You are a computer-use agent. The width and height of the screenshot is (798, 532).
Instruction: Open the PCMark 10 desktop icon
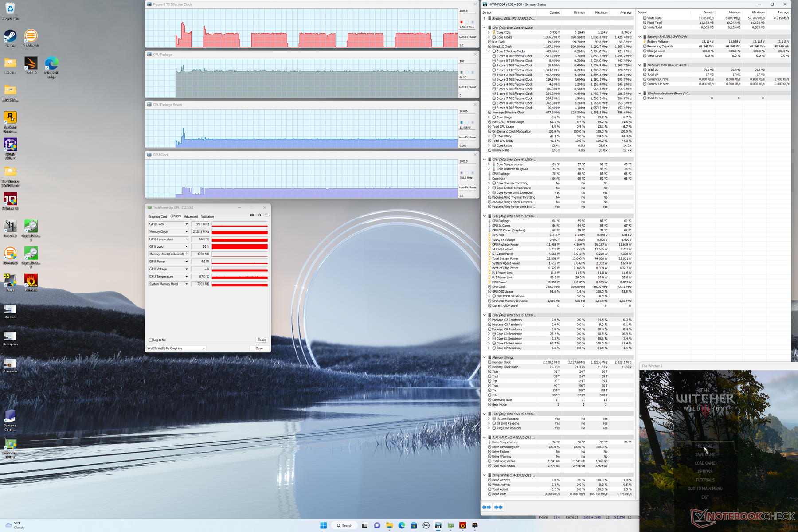10,201
